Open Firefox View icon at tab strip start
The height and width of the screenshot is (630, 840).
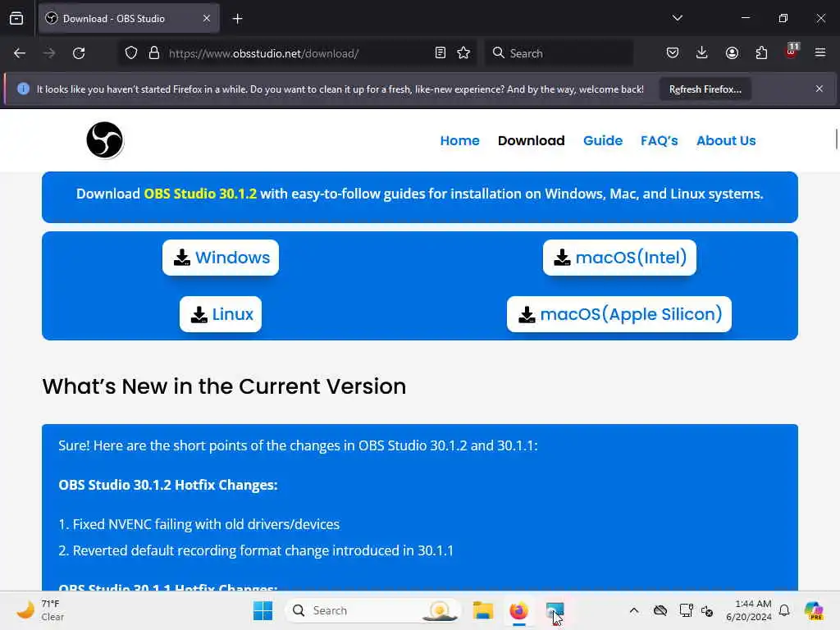16,19
